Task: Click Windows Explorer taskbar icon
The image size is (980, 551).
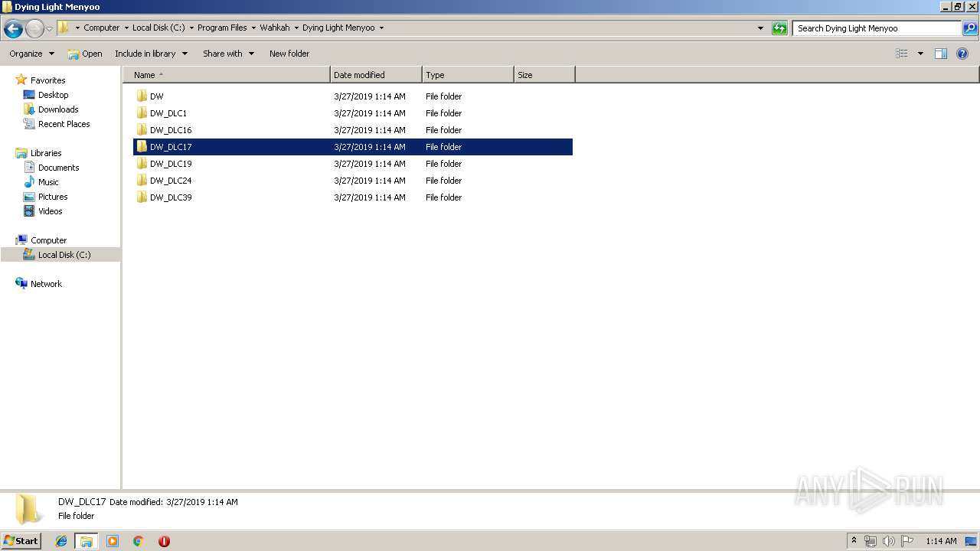Action: tap(87, 541)
